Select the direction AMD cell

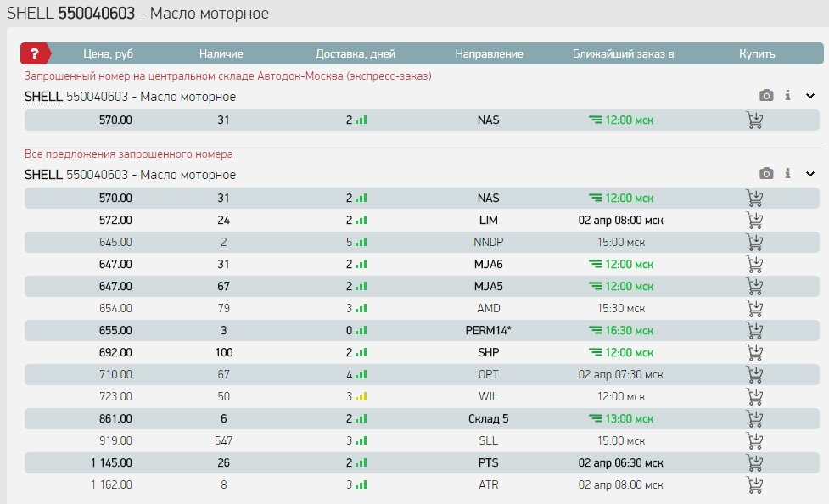click(489, 308)
